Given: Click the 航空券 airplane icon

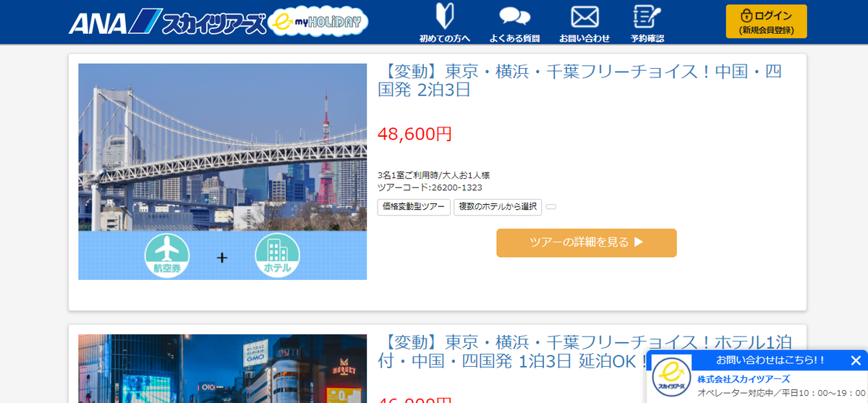Looking at the screenshot, I should point(166,255).
